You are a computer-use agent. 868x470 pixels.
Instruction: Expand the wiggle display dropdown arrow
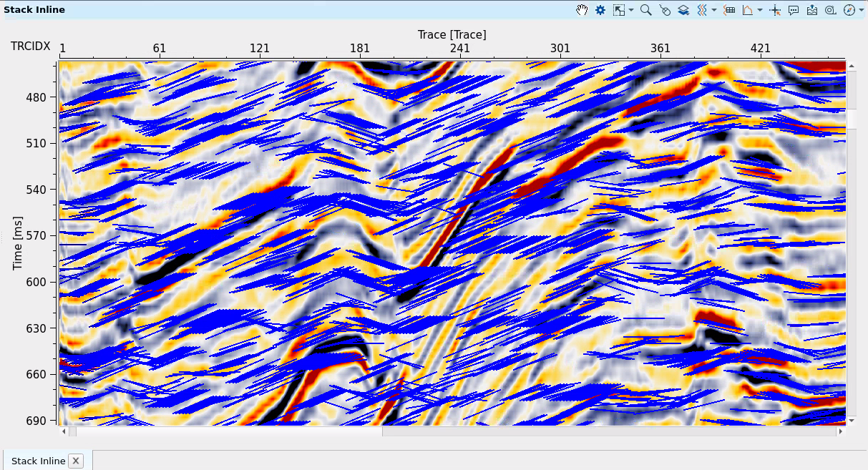tap(714, 10)
